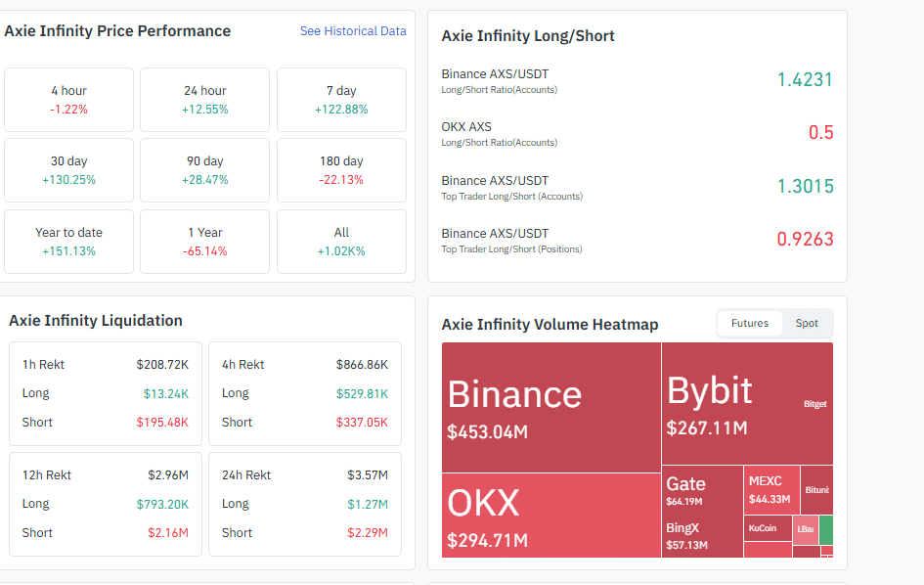The image size is (924, 585).
Task: Select the 24h Rekt liquidation card
Action: 305,504
